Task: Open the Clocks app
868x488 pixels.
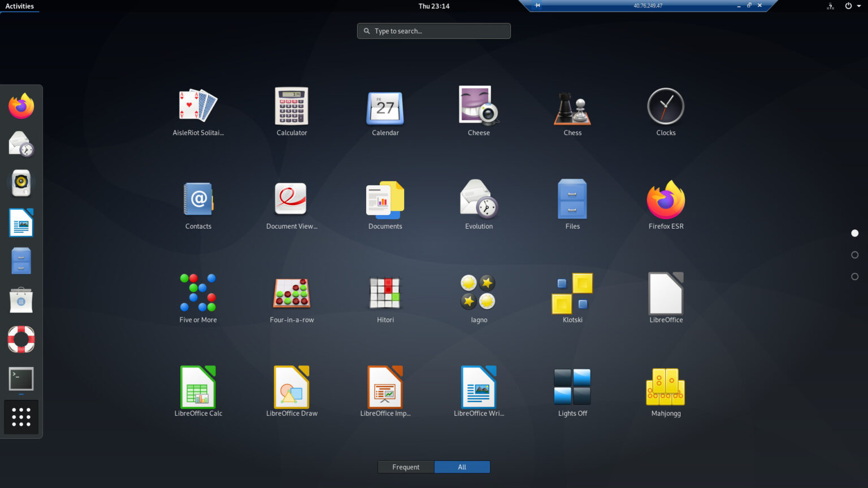Action: click(666, 112)
